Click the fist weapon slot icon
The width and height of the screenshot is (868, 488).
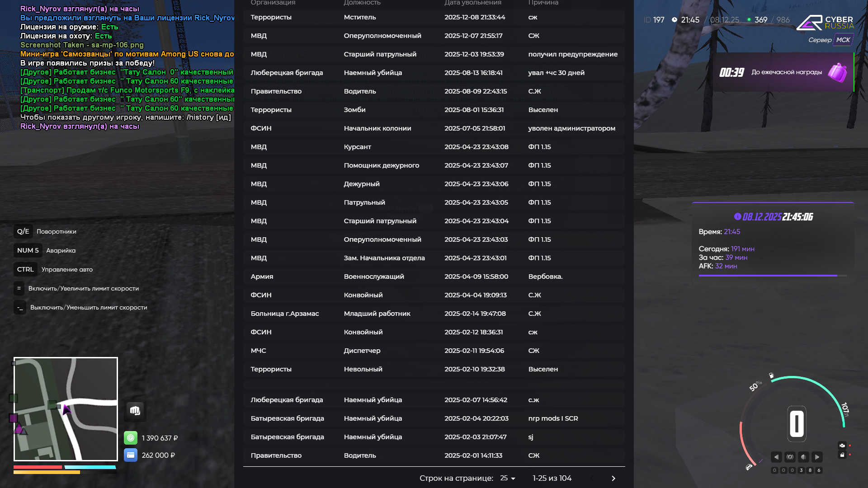[x=135, y=411]
